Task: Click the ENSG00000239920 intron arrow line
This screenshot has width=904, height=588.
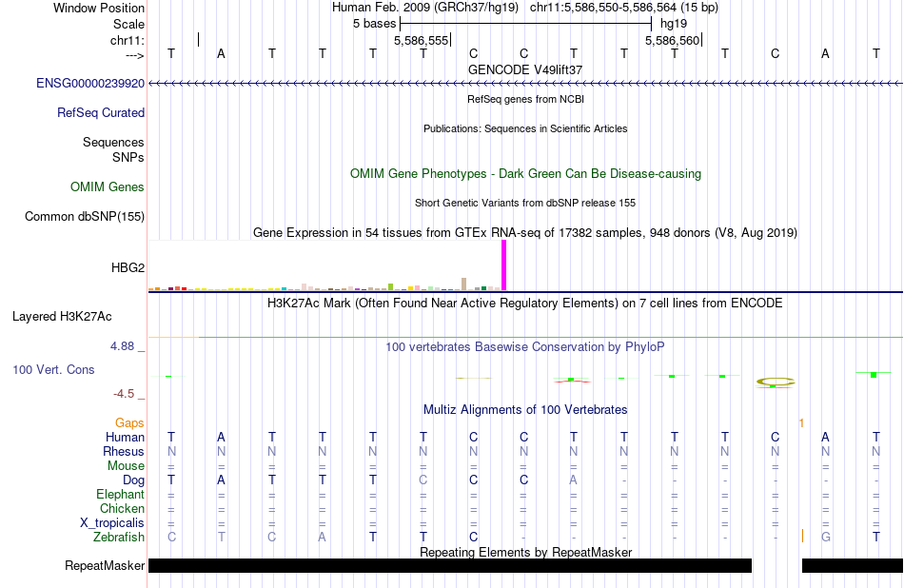Action: tap(525, 84)
